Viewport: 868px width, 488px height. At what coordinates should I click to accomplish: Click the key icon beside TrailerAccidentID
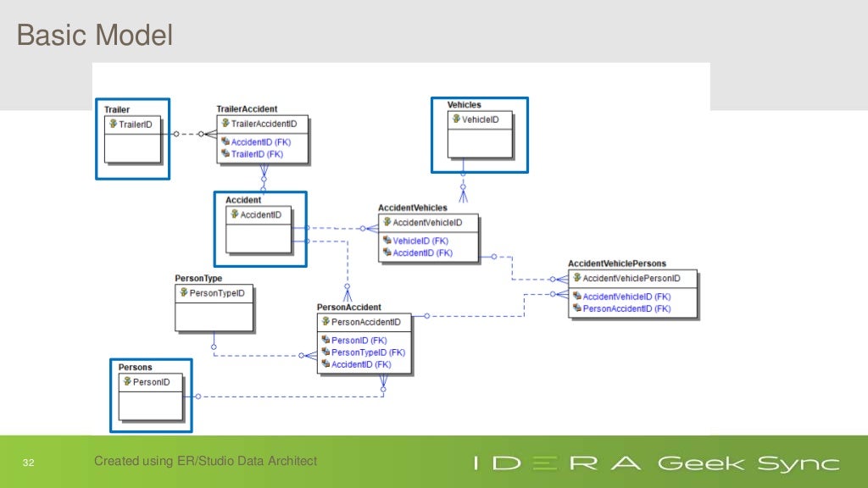(x=225, y=123)
